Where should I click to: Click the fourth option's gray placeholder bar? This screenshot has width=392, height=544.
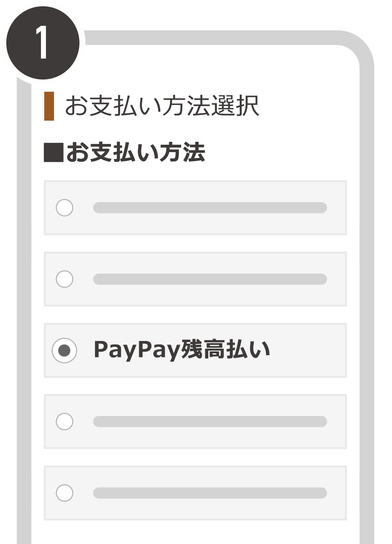[x=210, y=422]
